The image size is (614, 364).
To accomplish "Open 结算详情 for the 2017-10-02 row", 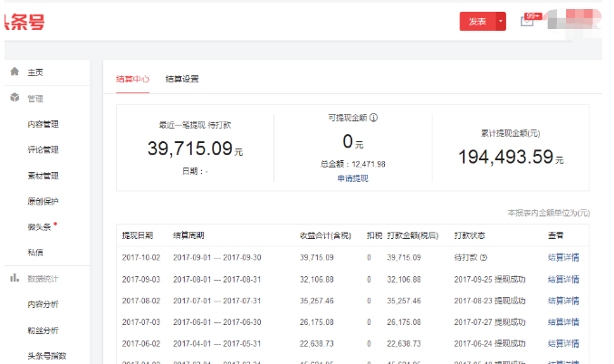I will [x=563, y=257].
